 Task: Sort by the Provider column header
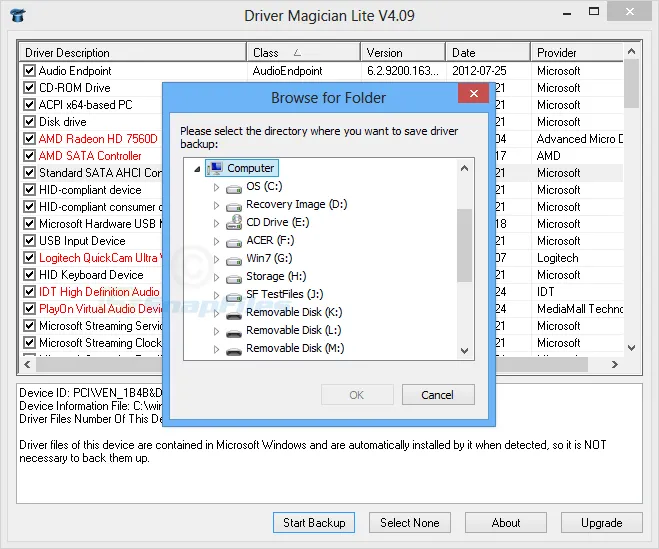click(x=577, y=53)
